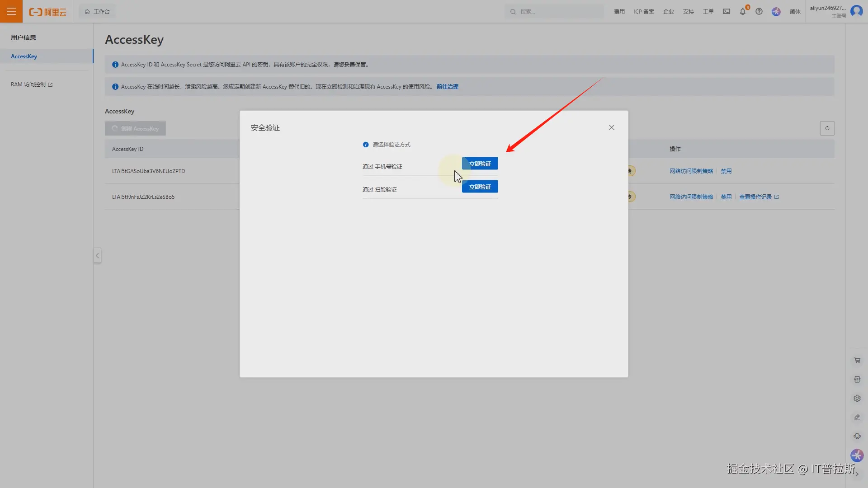This screenshot has height=488, width=868.
Task: Open the 工单 top menu
Action: 708,12
